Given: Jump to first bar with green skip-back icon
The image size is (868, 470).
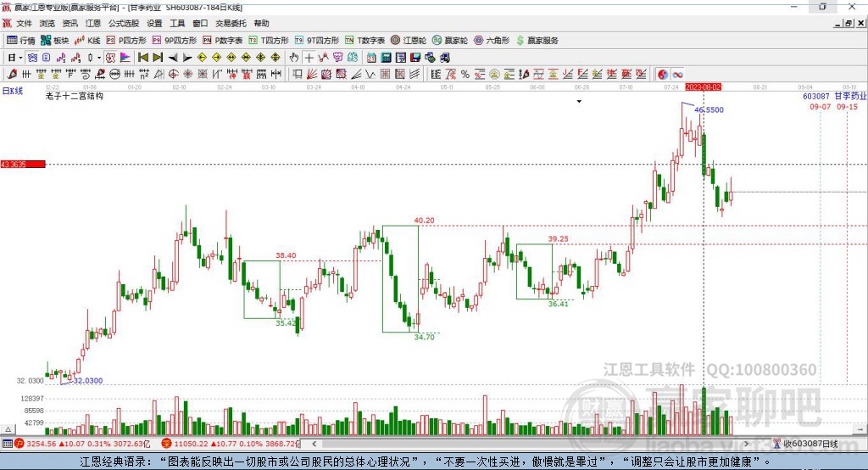Looking at the screenshot, I should [142, 58].
